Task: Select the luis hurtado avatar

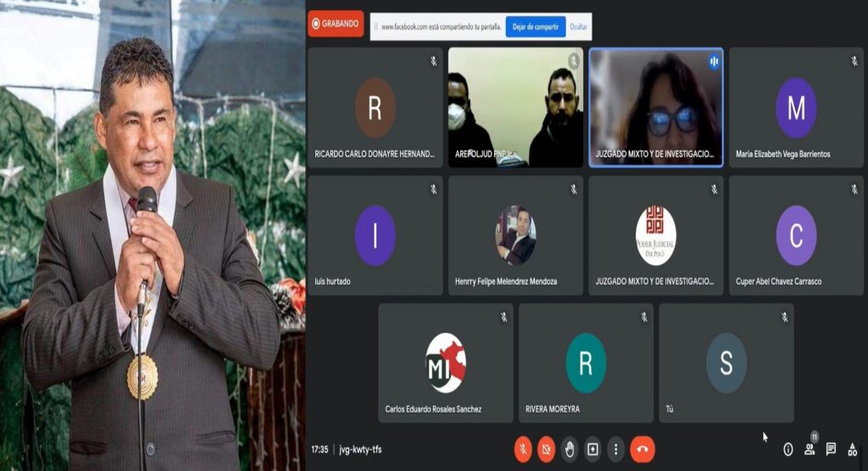Action: (x=375, y=235)
